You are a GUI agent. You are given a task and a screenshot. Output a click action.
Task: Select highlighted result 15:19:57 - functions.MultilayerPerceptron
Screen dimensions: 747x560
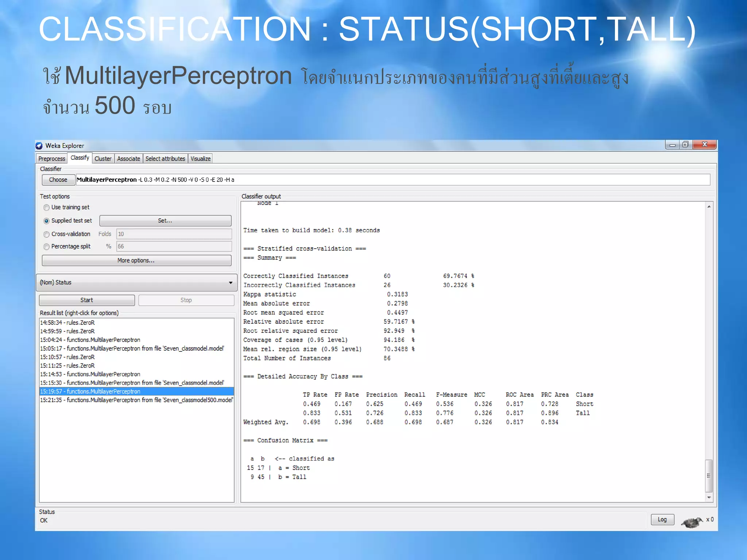coord(136,392)
